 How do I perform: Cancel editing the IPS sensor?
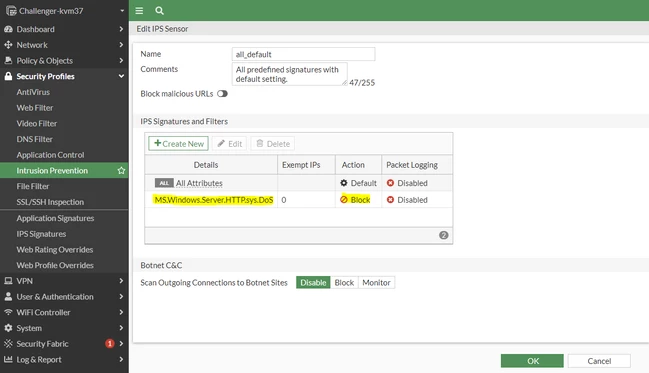[x=599, y=361]
